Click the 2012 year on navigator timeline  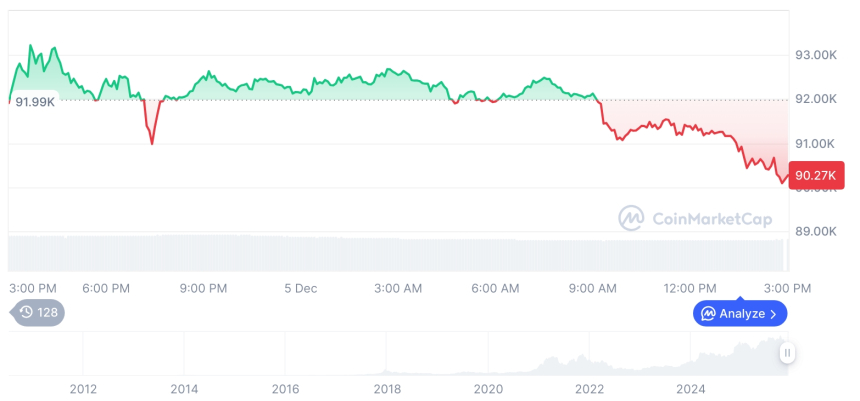tap(83, 388)
